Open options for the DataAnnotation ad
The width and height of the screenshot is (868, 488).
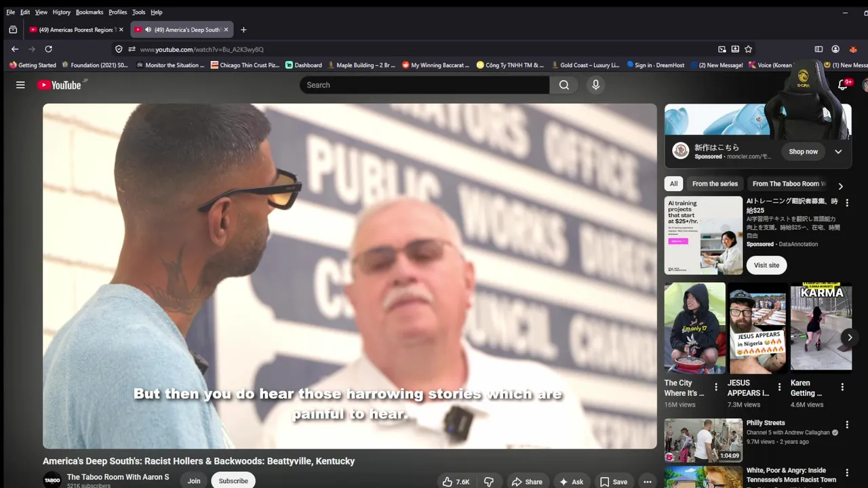tap(846, 202)
